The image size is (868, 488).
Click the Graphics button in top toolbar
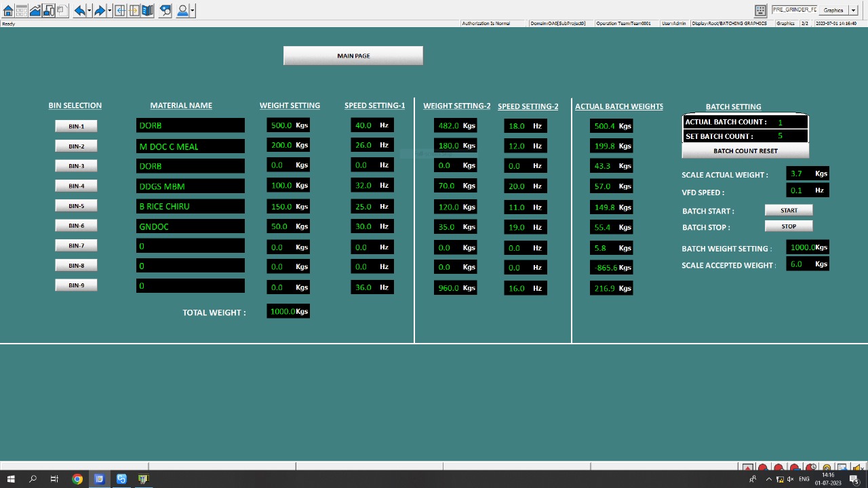pos(833,10)
